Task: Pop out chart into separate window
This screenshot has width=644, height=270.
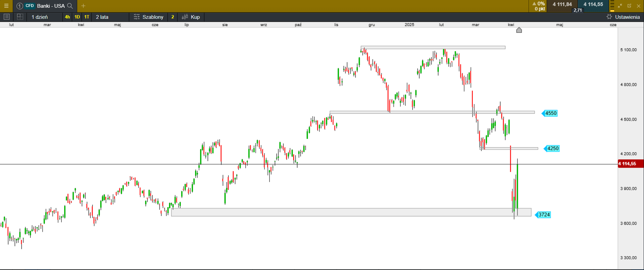Action: (629, 6)
